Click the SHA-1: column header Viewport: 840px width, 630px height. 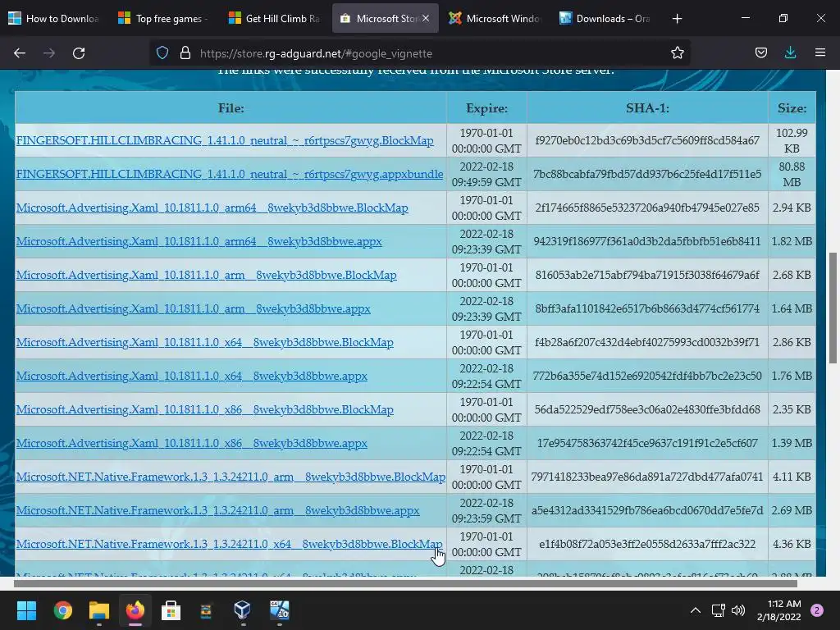[x=647, y=108]
